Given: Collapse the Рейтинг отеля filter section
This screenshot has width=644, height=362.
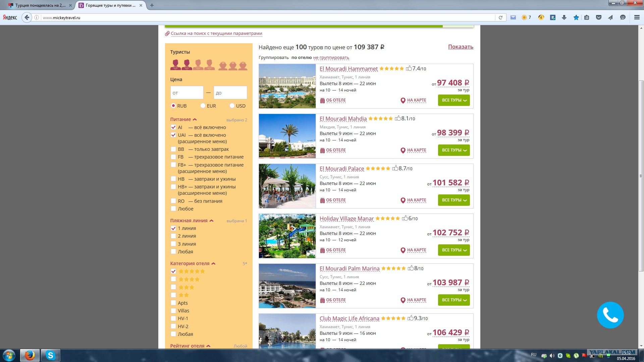Looking at the screenshot, I should [190, 346].
